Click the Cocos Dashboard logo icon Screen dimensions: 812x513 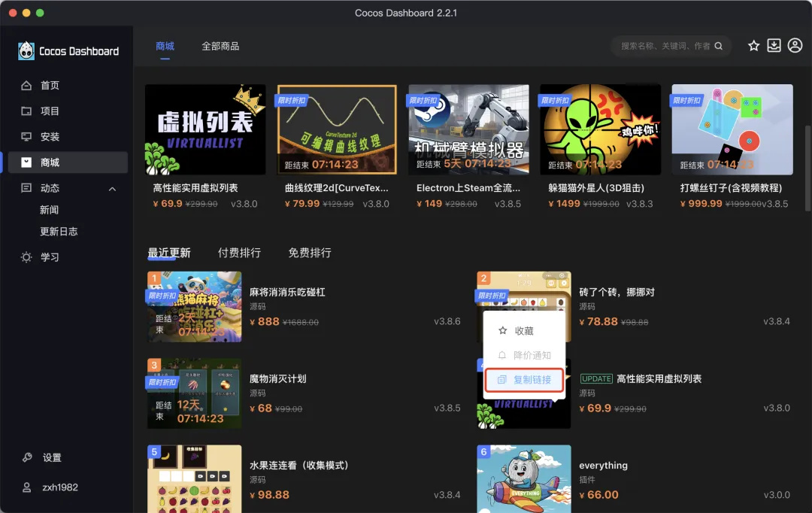[26, 51]
